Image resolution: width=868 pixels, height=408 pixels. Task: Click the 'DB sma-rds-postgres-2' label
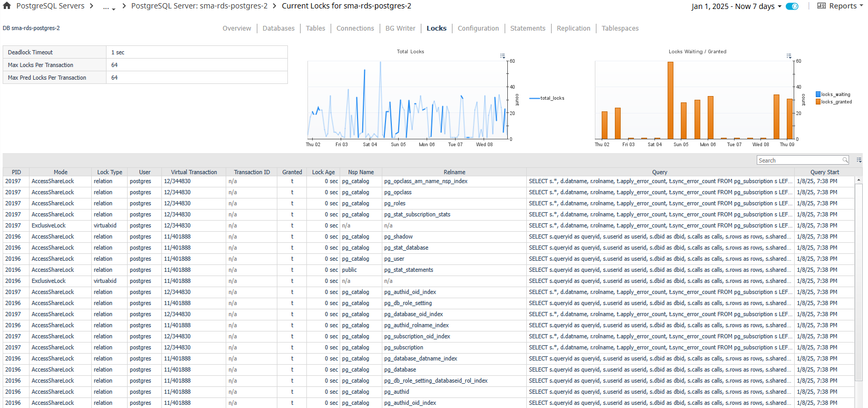31,28
